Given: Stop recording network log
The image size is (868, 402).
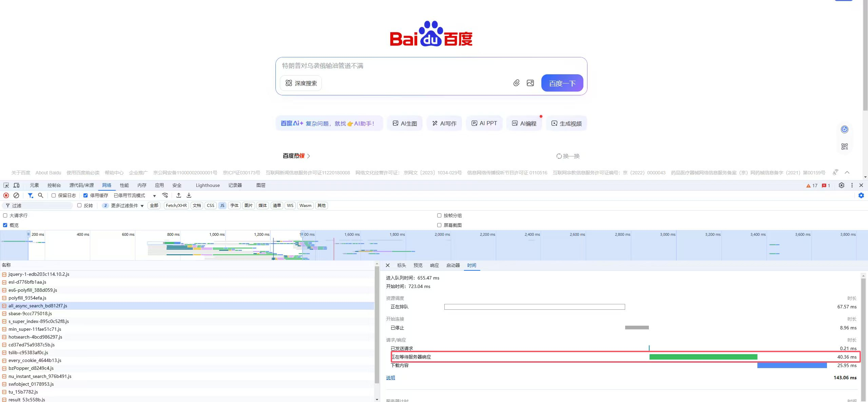Looking at the screenshot, I should 6,195.
